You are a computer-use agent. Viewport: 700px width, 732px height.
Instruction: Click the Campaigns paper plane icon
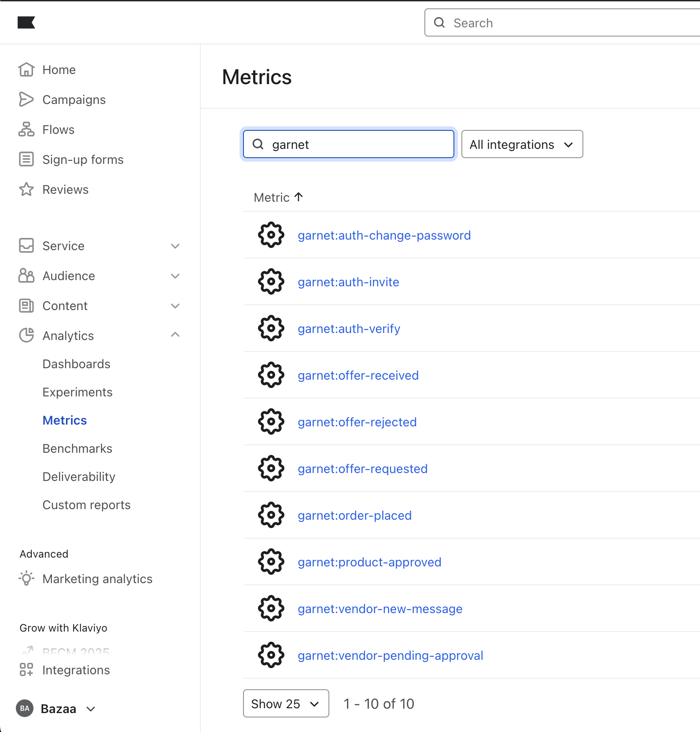(x=26, y=100)
